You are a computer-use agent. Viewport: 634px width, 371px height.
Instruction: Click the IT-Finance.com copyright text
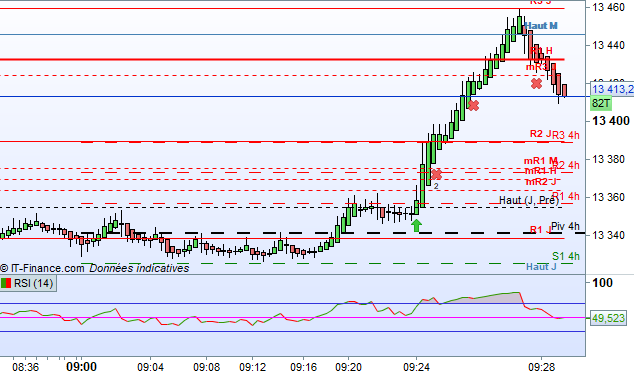pos(42,268)
